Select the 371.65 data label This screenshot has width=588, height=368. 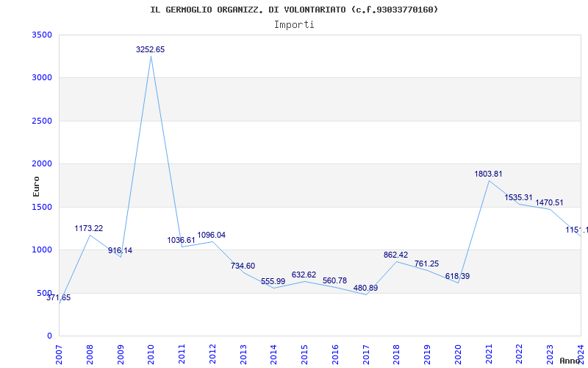[x=59, y=298]
